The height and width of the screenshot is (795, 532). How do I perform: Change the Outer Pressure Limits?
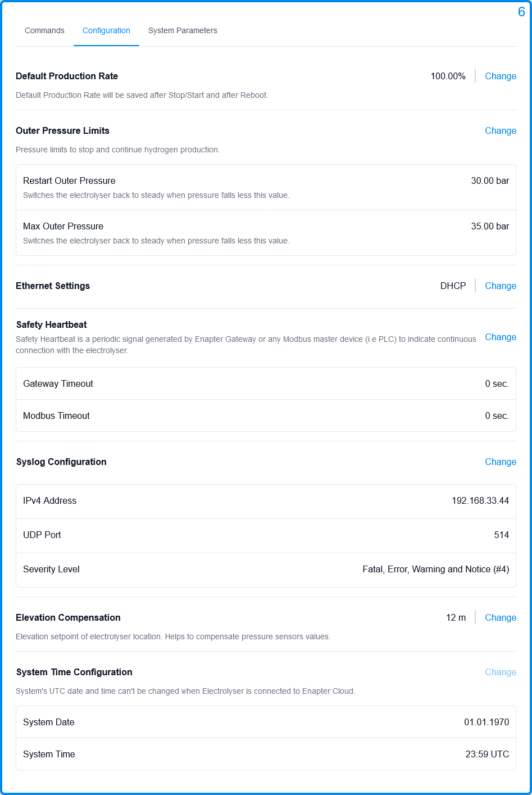500,130
